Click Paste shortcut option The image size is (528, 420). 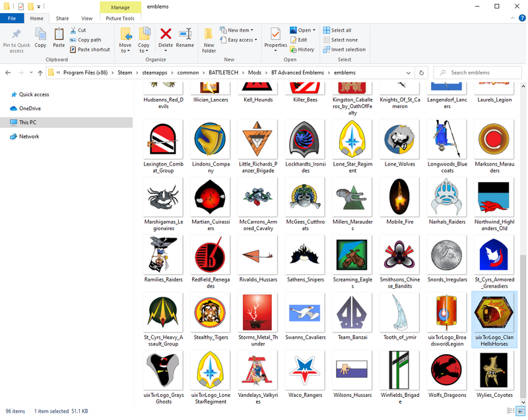[x=90, y=49]
